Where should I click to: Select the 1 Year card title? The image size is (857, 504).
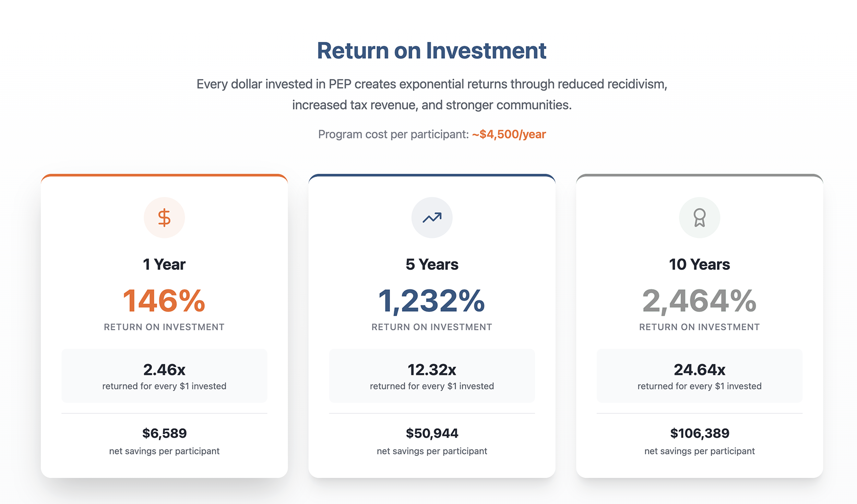click(164, 264)
